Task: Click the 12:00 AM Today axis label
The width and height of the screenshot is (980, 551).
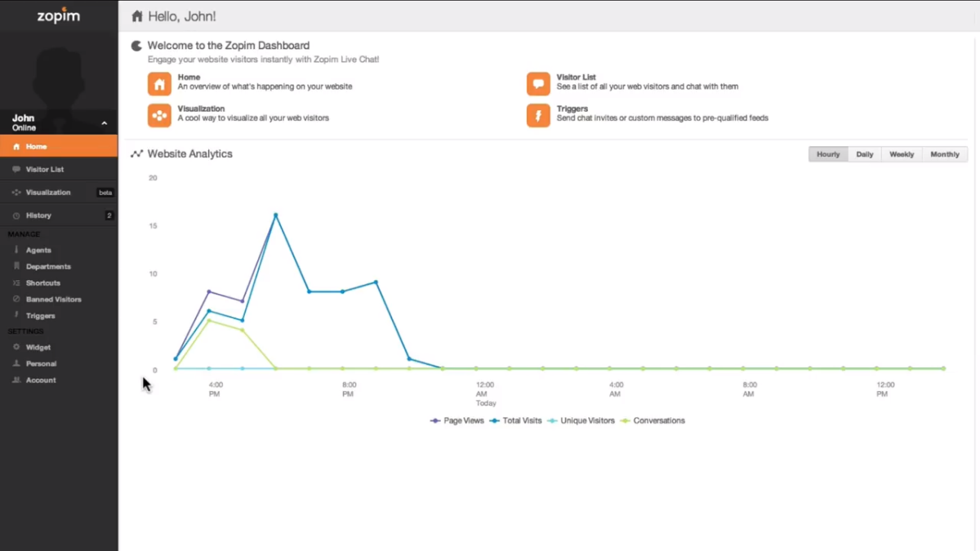Action: click(x=486, y=393)
